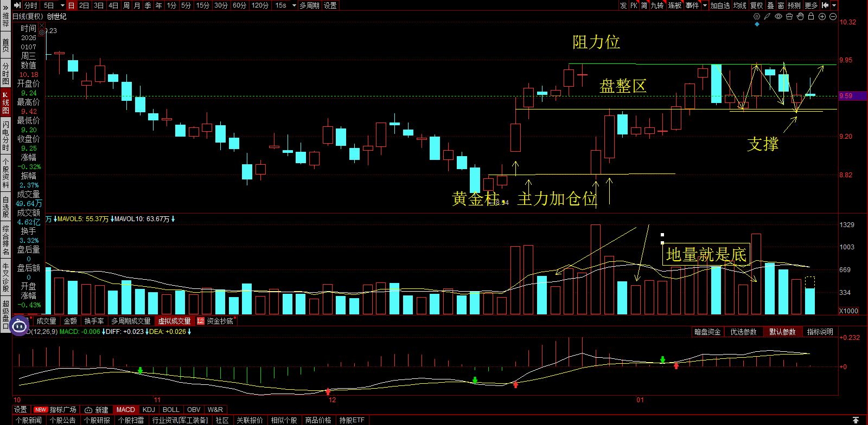
Task: Open 多周期 multi-period view
Action: pyautogui.click(x=309, y=5)
